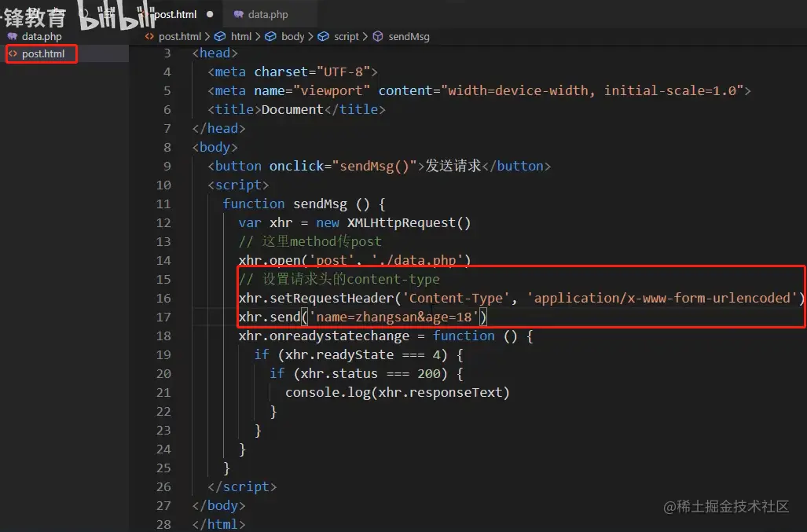Click the opening script tag

(238, 185)
